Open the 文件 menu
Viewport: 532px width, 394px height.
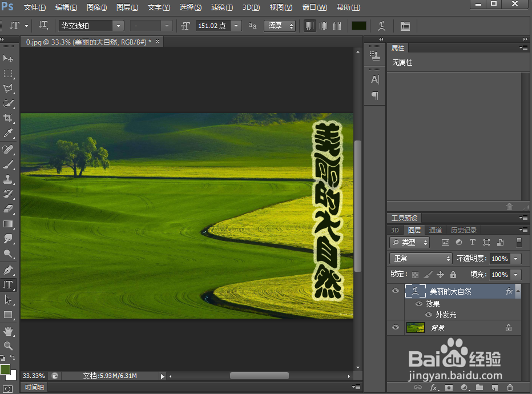click(x=35, y=7)
